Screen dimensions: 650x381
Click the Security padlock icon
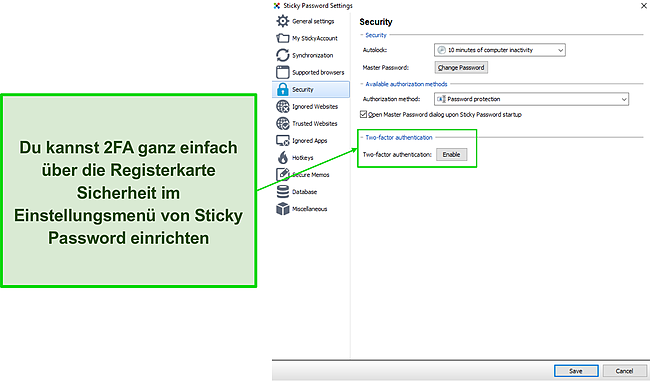[x=283, y=89]
